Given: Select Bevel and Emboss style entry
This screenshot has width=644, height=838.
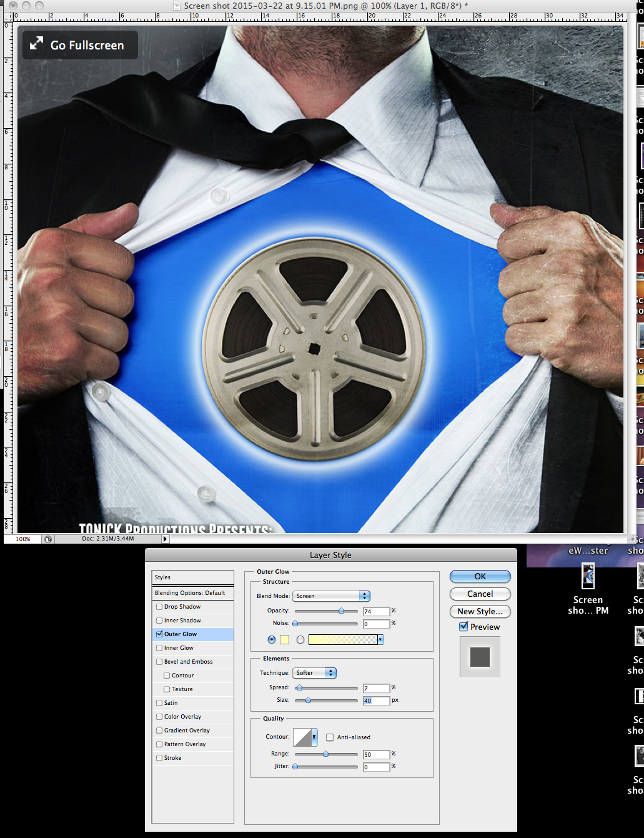Looking at the screenshot, I should pos(188,662).
